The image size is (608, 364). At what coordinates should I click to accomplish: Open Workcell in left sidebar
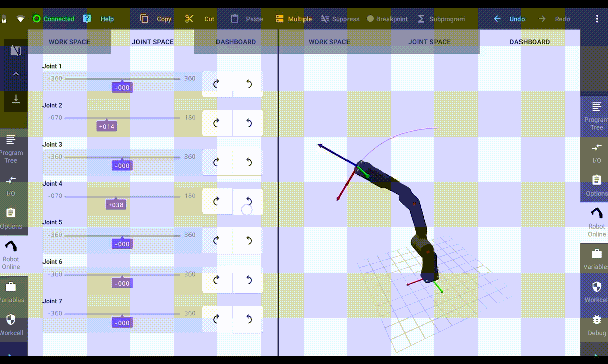tap(11, 324)
